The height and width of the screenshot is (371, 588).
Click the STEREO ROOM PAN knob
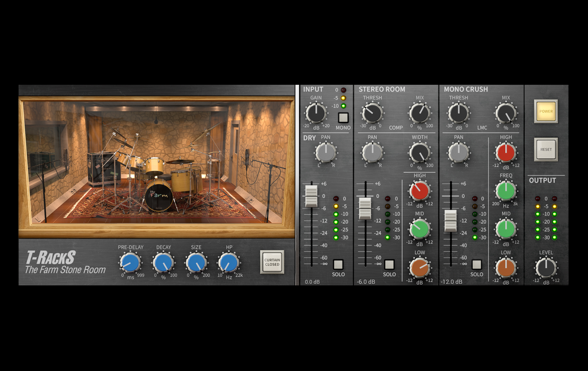coord(372,152)
